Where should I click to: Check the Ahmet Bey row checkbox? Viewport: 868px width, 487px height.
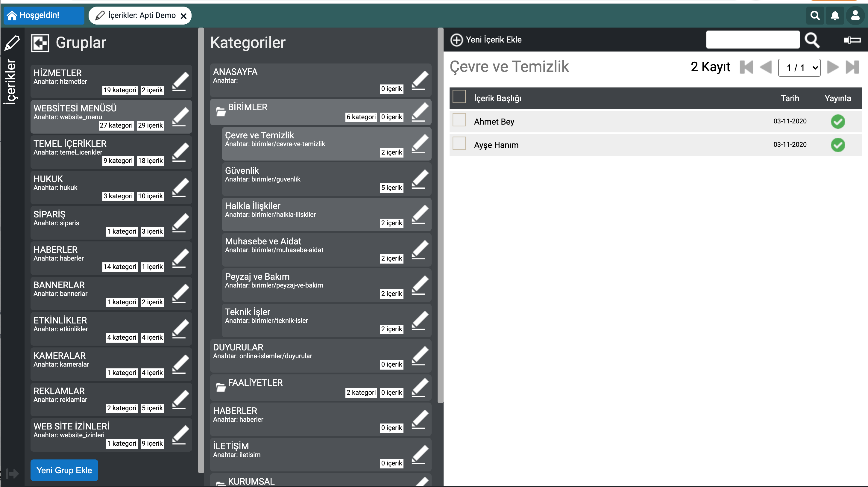pos(459,120)
